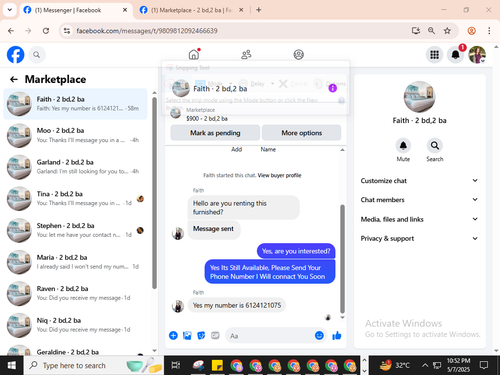Screen dimensions: 500x375
Task: Open the Facebook home logo
Action: pos(15,55)
